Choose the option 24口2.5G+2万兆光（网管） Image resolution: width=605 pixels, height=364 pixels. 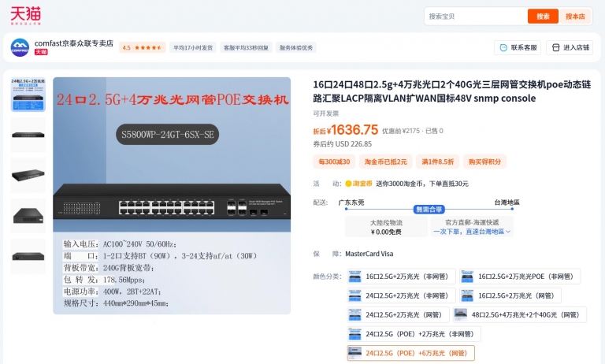click(x=398, y=315)
